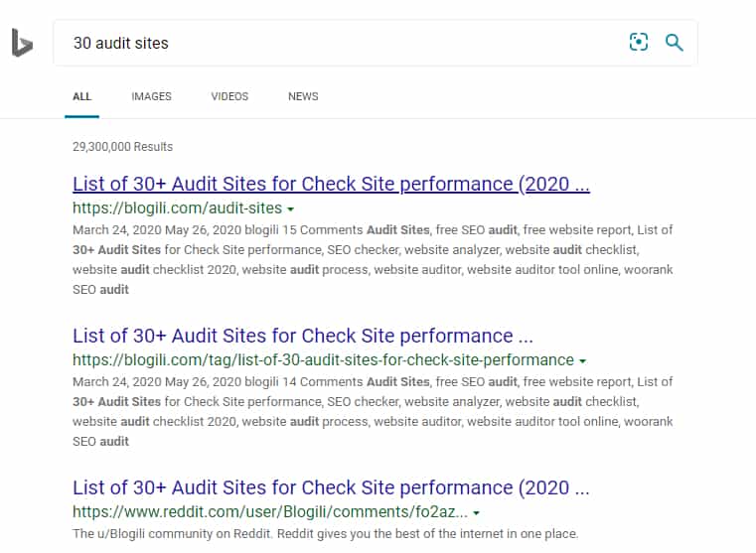This screenshot has height=553, width=756.
Task: Click the green blogili.com/tag/list-of-30-audit-sites URL
Action: click(x=323, y=359)
